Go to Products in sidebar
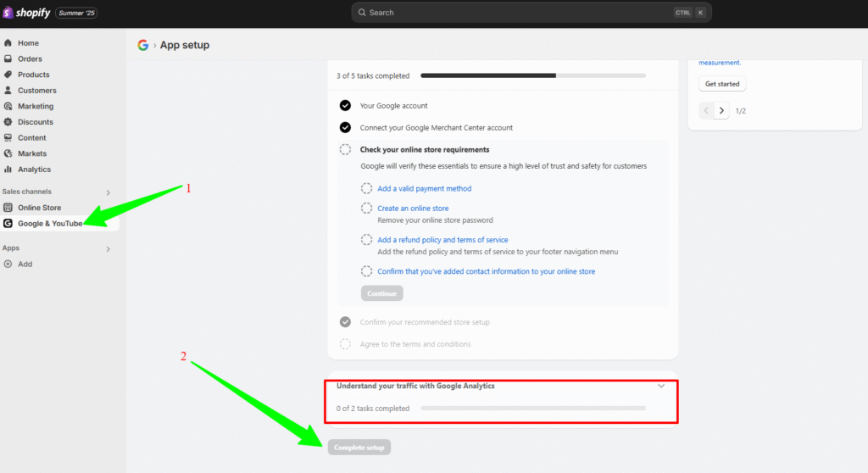Viewport: 868px width, 473px height. point(33,75)
